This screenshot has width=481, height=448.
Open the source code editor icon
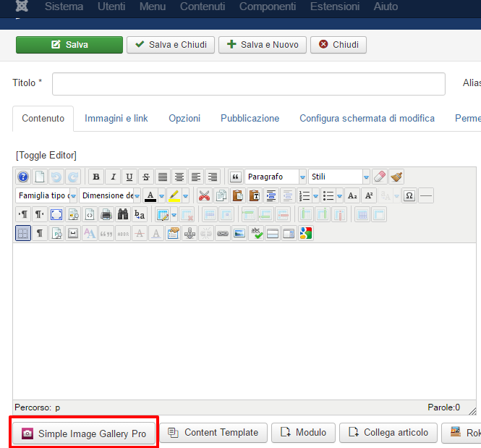coord(90,214)
